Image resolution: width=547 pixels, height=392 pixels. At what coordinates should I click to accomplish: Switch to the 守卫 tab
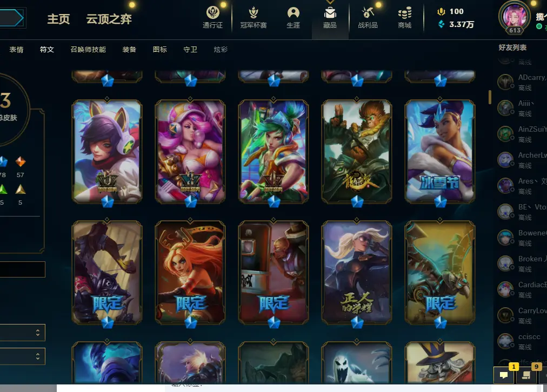(x=190, y=50)
